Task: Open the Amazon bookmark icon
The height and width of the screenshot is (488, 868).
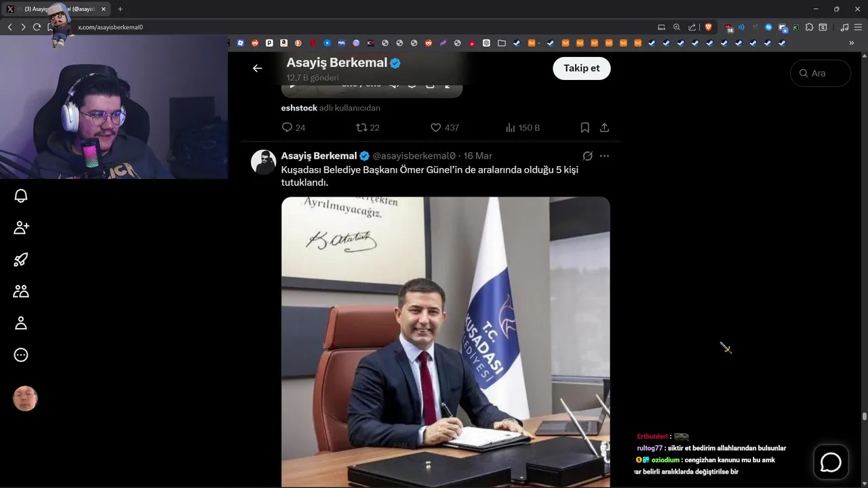Action: coord(283,43)
